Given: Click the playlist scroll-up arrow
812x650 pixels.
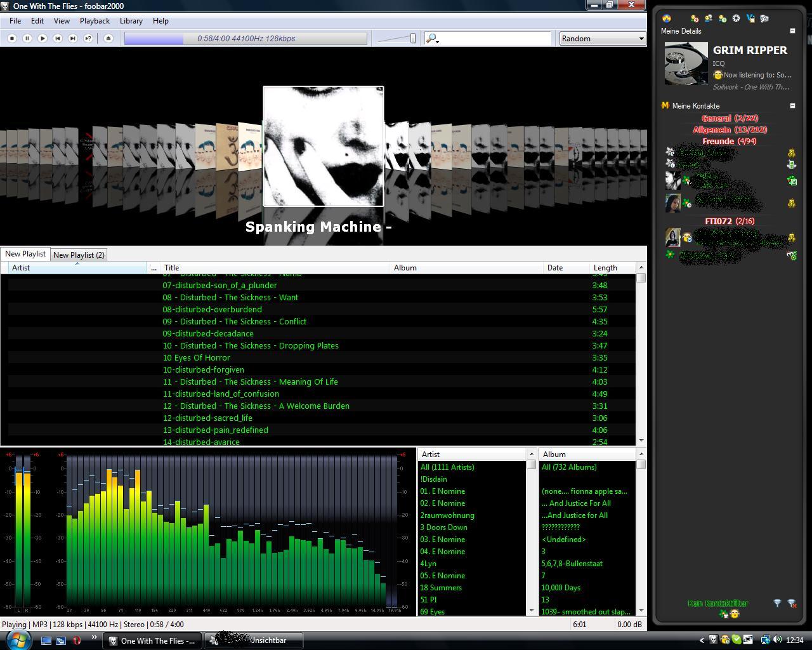Looking at the screenshot, I should coord(641,267).
